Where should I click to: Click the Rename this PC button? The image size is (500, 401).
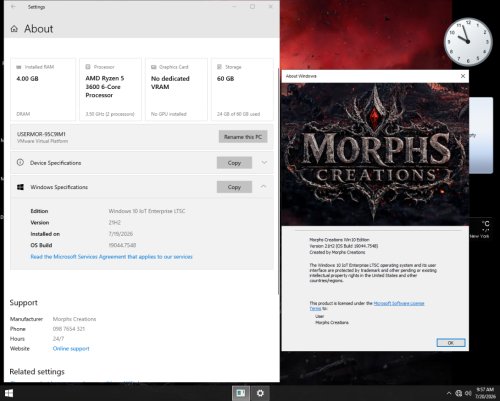tap(243, 137)
